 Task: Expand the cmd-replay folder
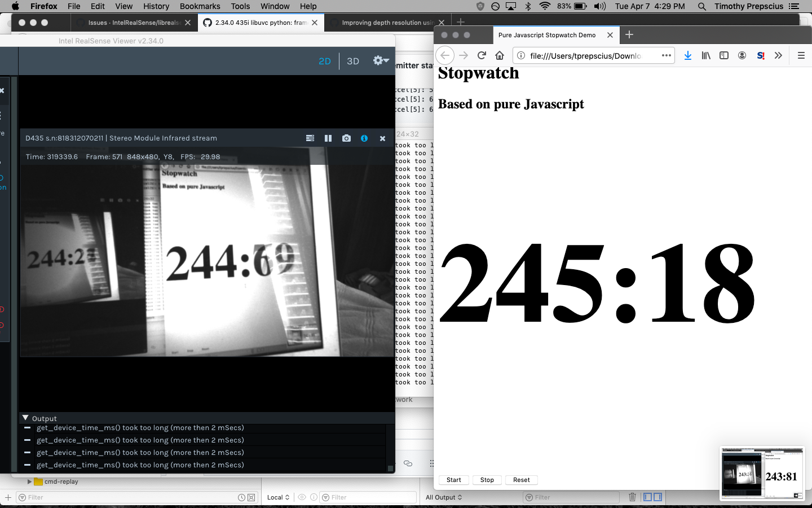pyautogui.click(x=29, y=481)
